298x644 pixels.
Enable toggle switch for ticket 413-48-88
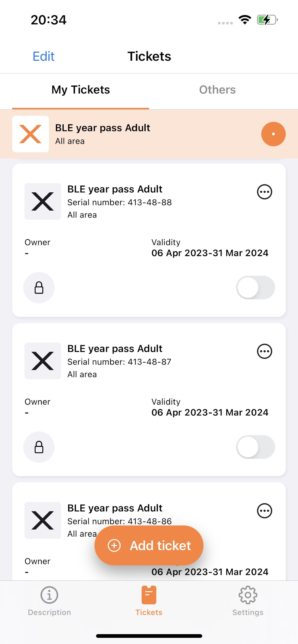coord(256,287)
